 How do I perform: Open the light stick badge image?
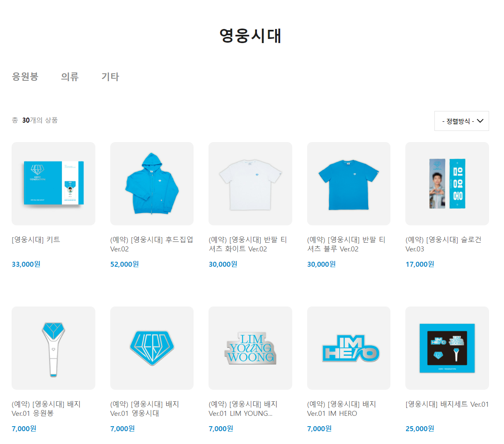point(53,348)
